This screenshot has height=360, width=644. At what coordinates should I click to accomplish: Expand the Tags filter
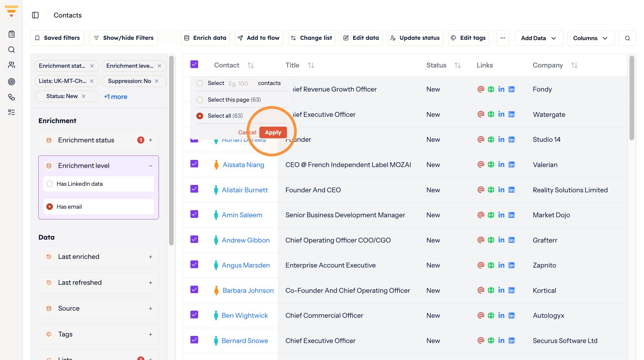coord(151,334)
